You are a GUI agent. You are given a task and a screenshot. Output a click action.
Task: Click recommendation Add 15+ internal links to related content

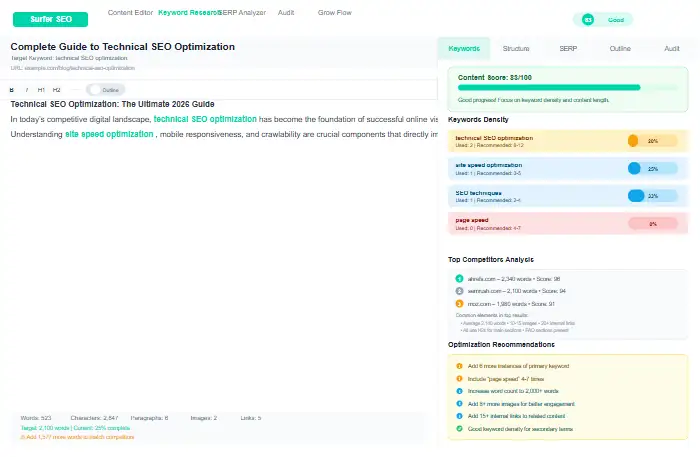[516, 416]
